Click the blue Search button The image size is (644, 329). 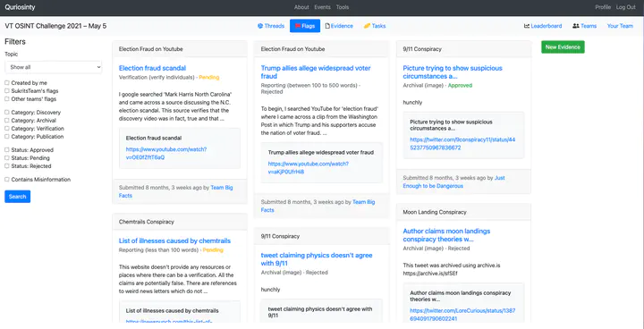(x=17, y=197)
